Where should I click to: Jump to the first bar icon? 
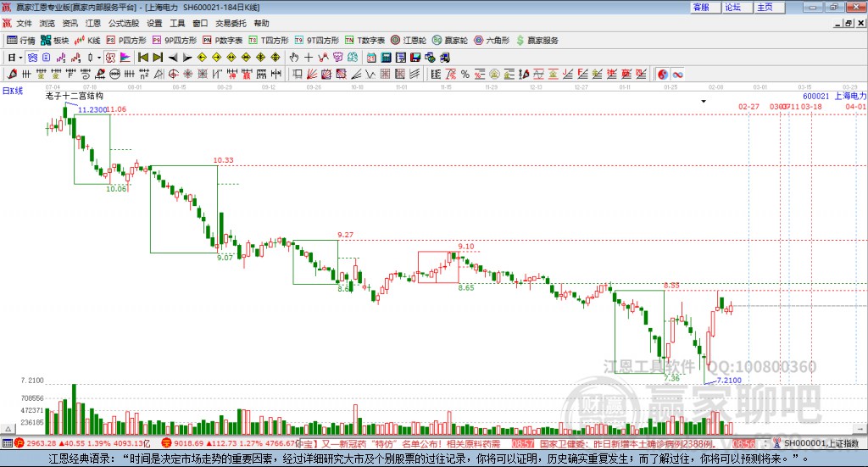(x=143, y=58)
